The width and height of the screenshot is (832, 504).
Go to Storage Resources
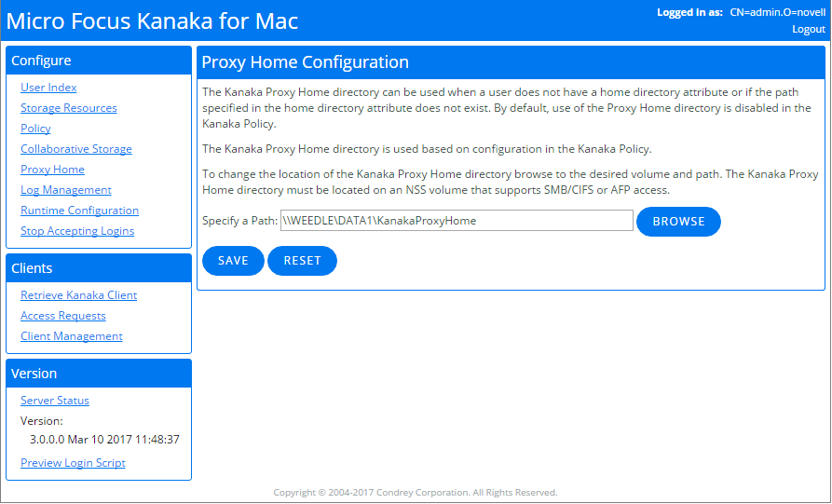(68, 108)
